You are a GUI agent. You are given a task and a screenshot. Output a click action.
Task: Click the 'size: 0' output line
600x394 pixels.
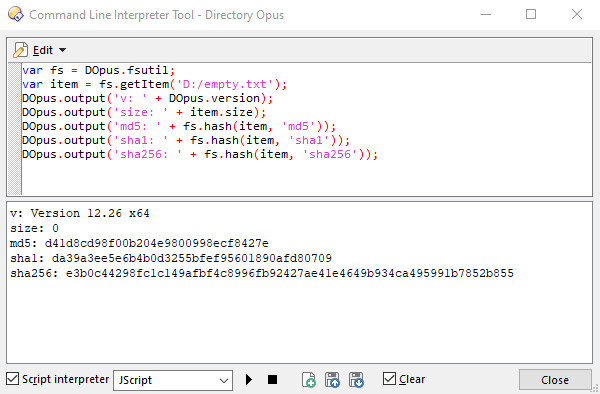coord(34,228)
